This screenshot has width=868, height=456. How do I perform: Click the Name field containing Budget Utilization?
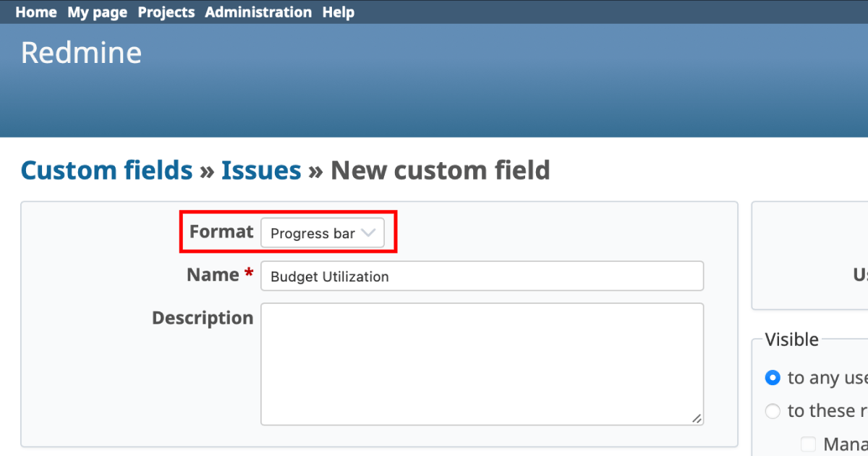(482, 276)
